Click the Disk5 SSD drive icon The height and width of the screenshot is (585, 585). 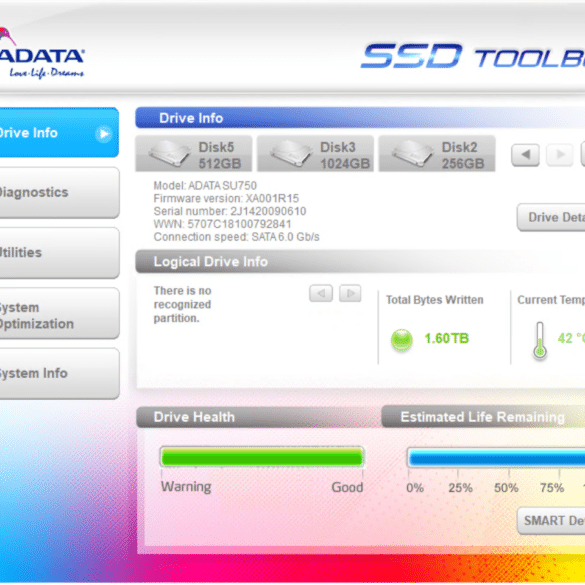[169, 154]
